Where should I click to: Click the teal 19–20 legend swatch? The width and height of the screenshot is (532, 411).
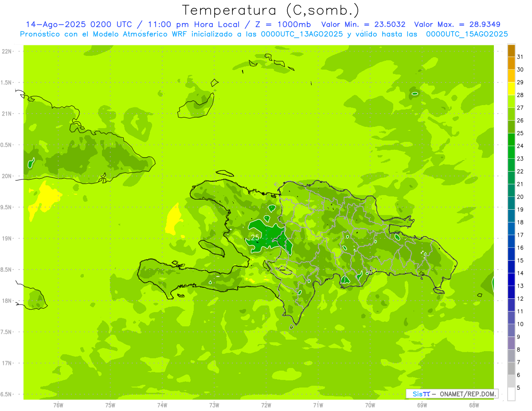(x=511, y=204)
